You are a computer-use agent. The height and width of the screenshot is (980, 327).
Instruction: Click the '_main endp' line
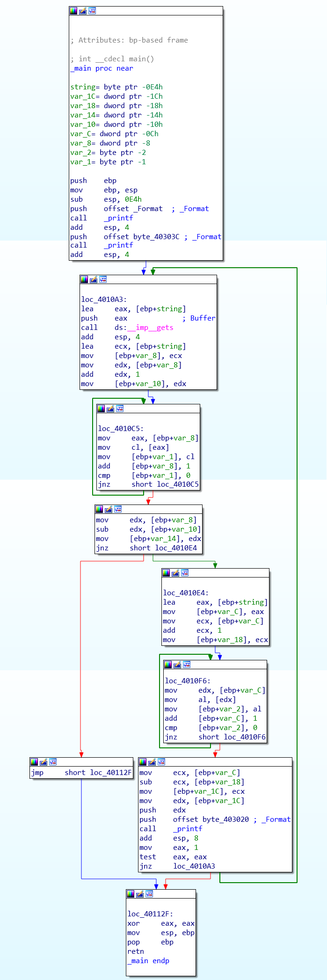(x=148, y=961)
